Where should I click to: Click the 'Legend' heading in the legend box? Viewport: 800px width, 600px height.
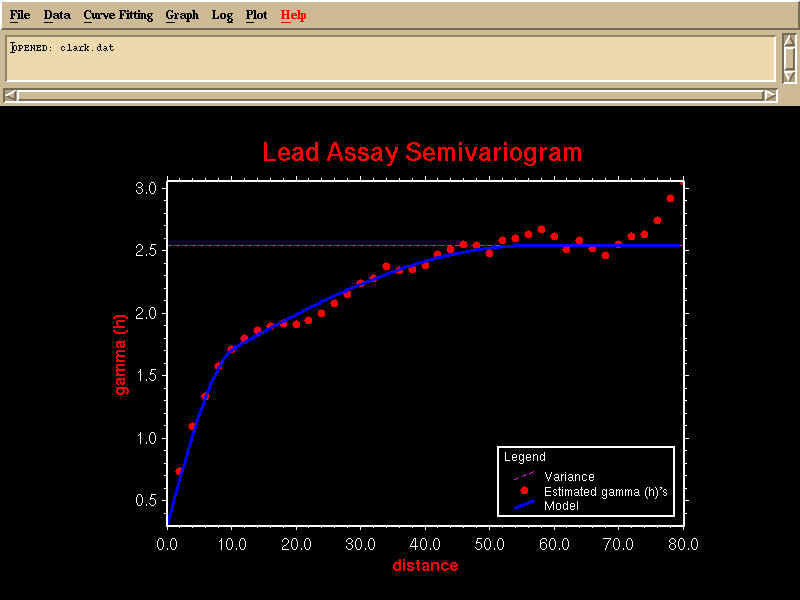click(525, 457)
